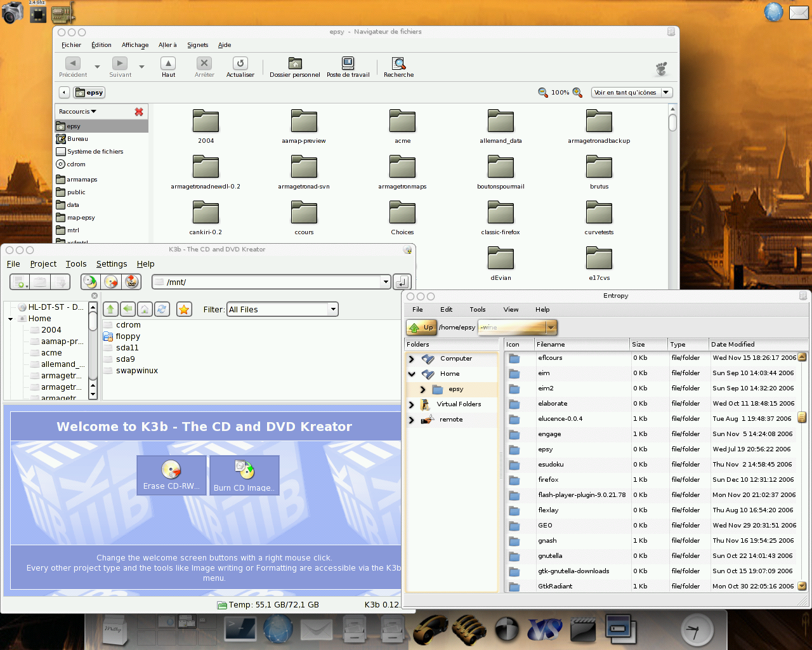The width and height of the screenshot is (812, 650).
Task: Click the Recherche search icon
Action: coord(398,67)
